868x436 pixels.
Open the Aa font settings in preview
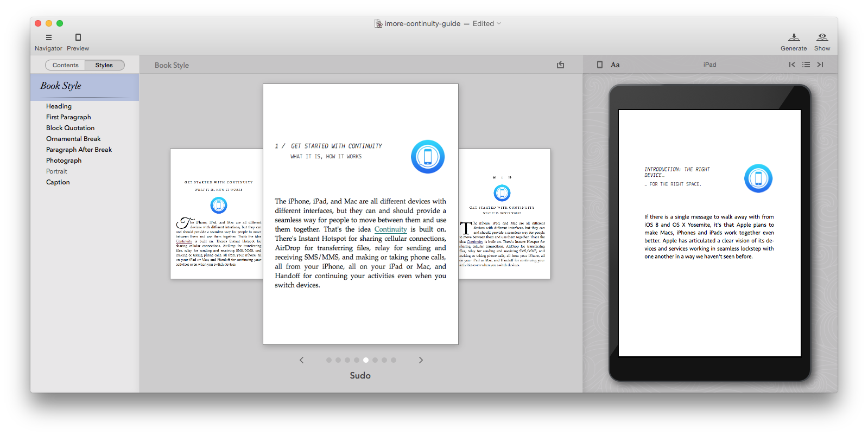(615, 65)
